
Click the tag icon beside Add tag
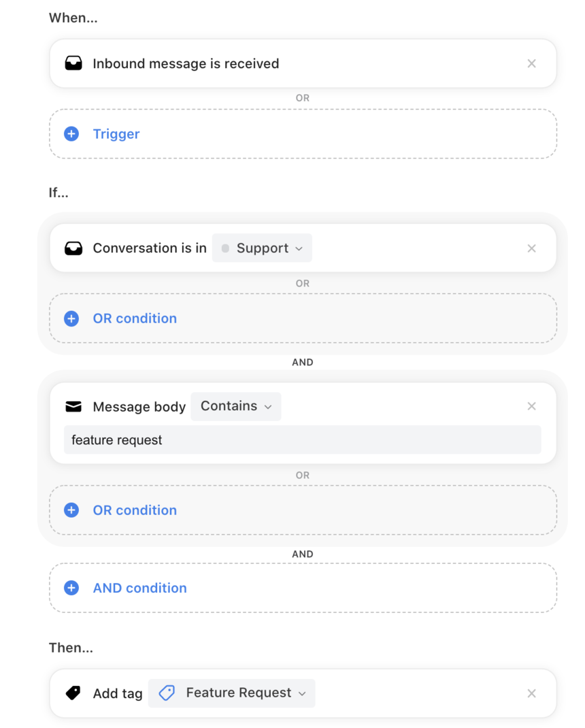click(x=73, y=693)
